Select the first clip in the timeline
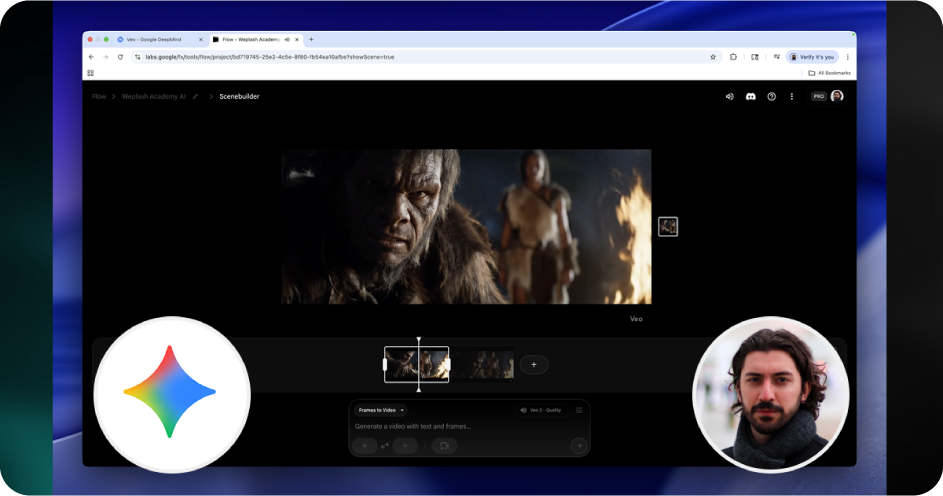943x496 pixels. [417, 364]
